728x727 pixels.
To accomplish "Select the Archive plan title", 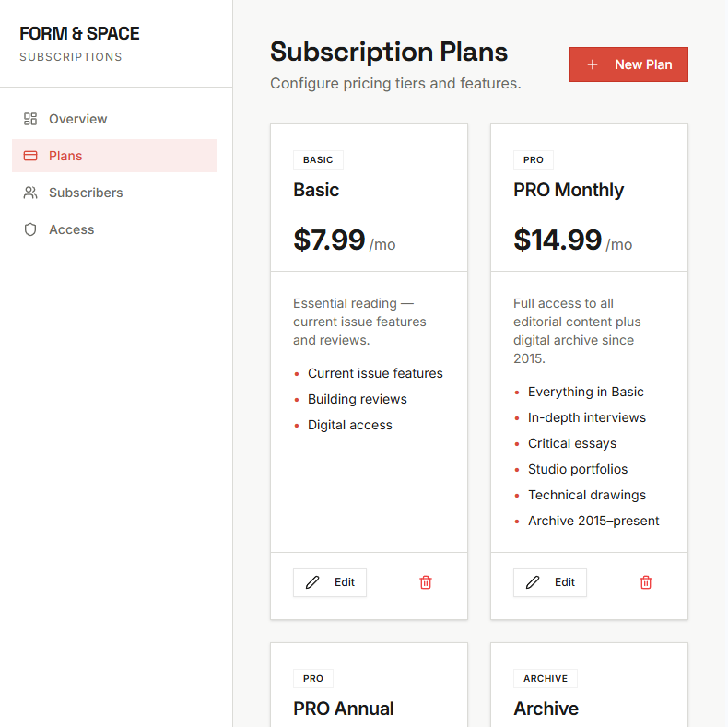I will click(546, 709).
